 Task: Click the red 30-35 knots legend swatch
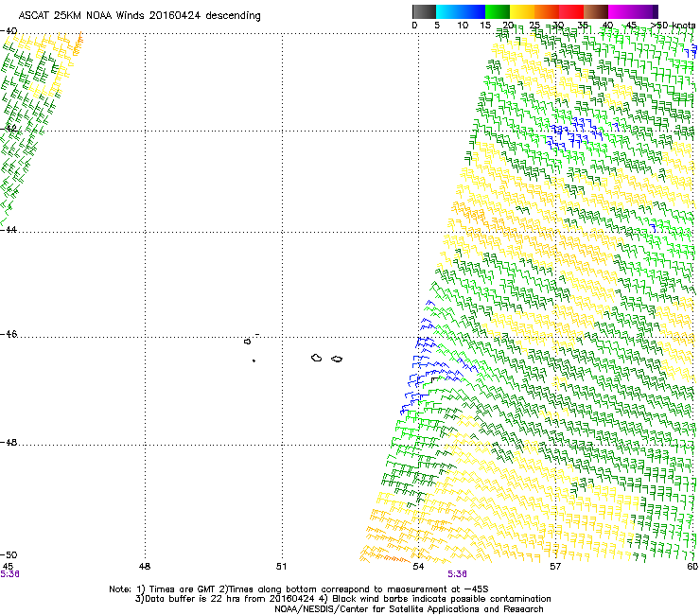pos(571,11)
